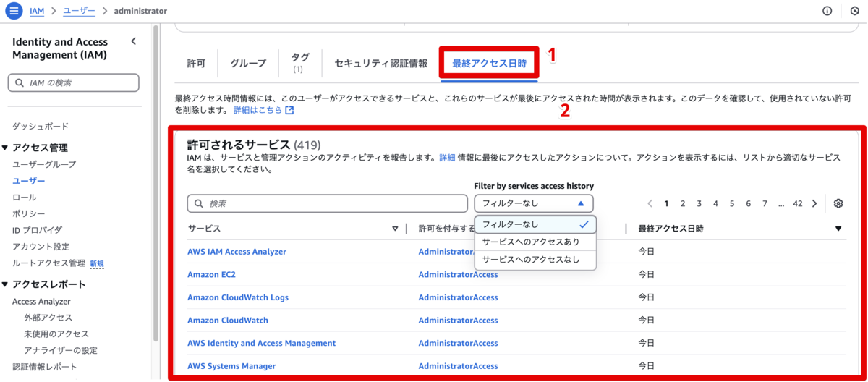868x382 pixels.
Task: Open ユーザーグループ in sidebar
Action: click(44, 164)
